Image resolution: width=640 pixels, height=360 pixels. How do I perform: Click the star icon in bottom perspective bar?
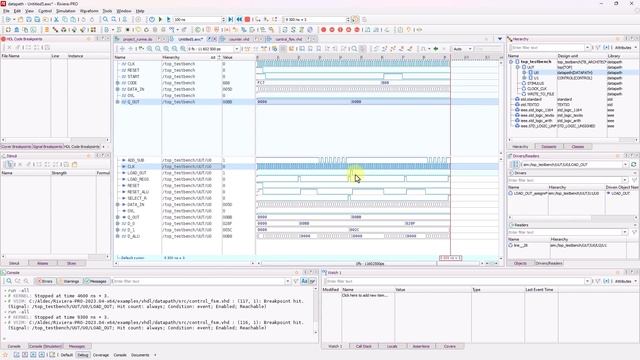pyautogui.click(x=5, y=355)
